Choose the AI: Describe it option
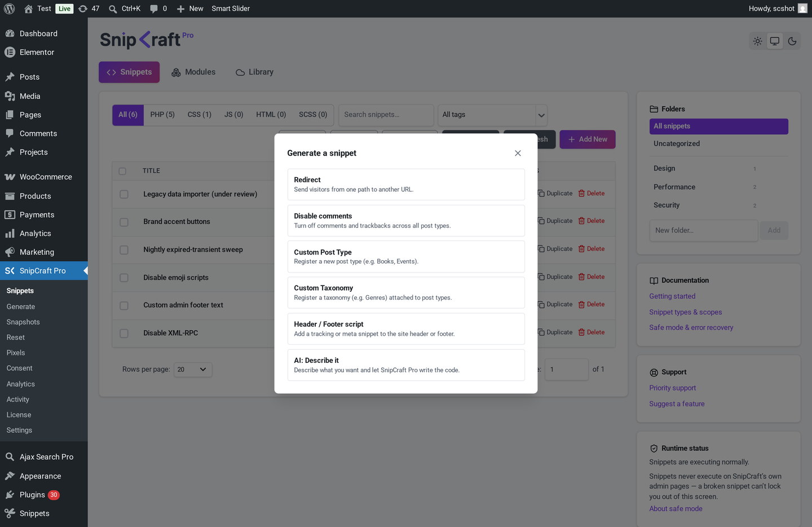The image size is (812, 527). [x=406, y=365]
